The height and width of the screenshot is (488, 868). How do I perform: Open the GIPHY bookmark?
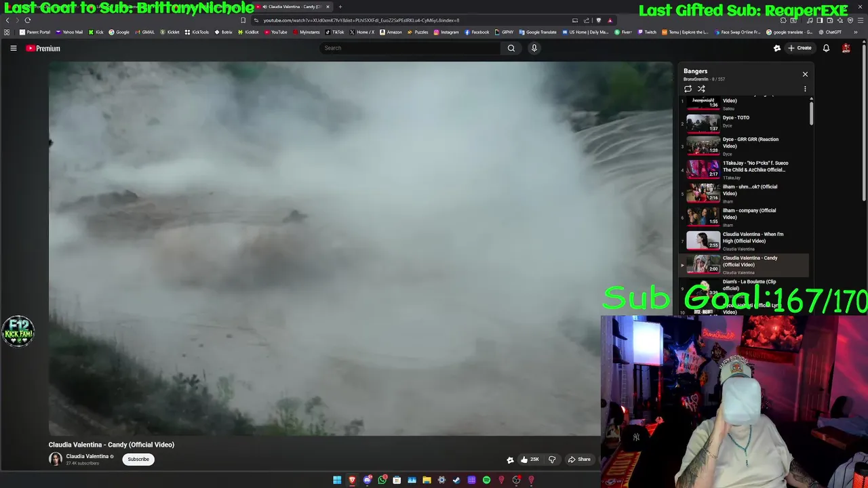tap(504, 32)
